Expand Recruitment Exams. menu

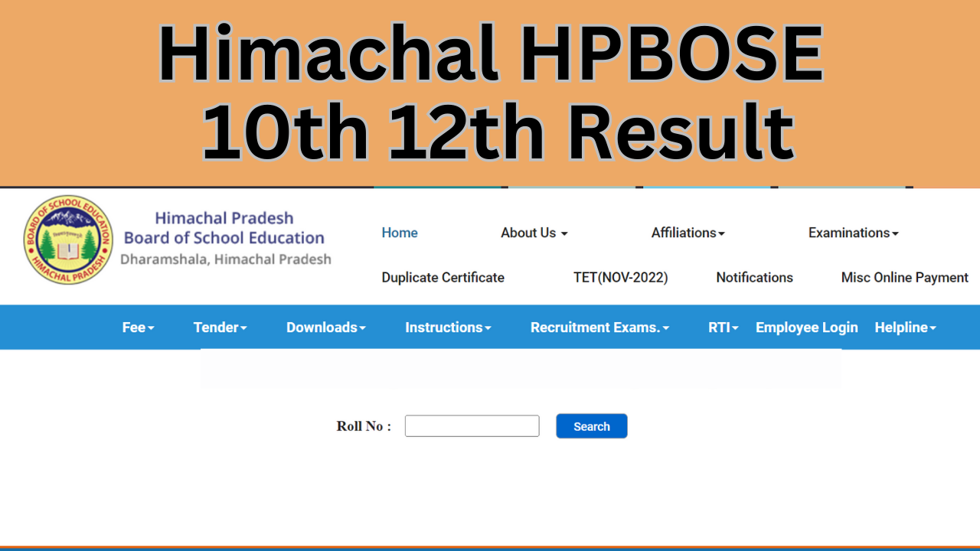[x=599, y=328]
